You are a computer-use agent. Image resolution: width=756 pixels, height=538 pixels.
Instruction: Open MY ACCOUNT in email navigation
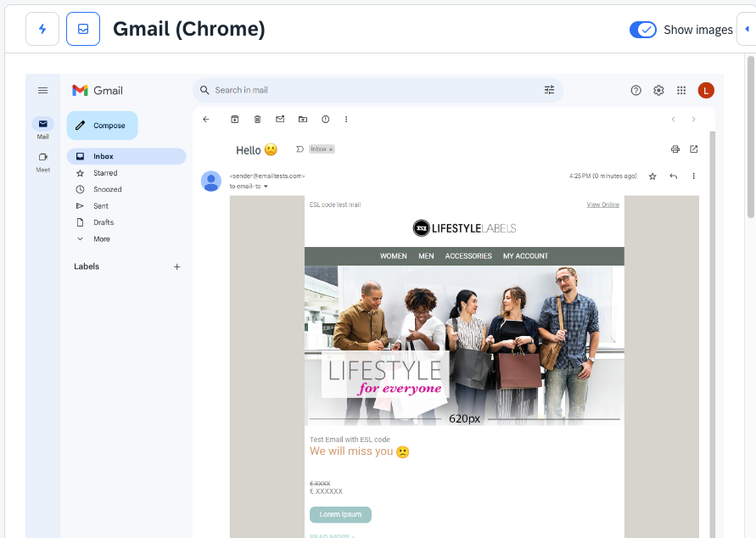(x=525, y=256)
